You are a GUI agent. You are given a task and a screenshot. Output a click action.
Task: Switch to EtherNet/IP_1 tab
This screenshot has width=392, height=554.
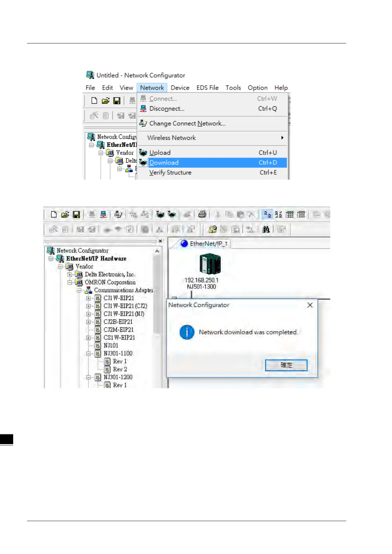click(204, 244)
